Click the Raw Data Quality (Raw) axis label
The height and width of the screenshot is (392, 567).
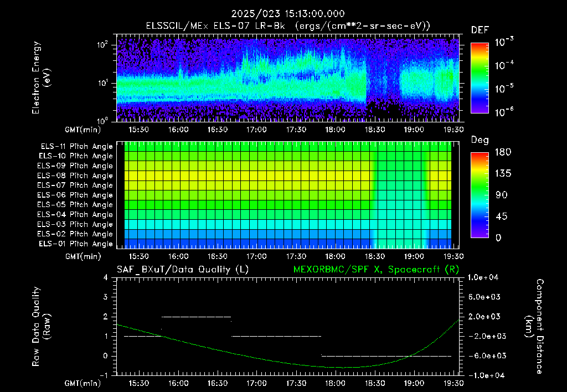(x=41, y=327)
